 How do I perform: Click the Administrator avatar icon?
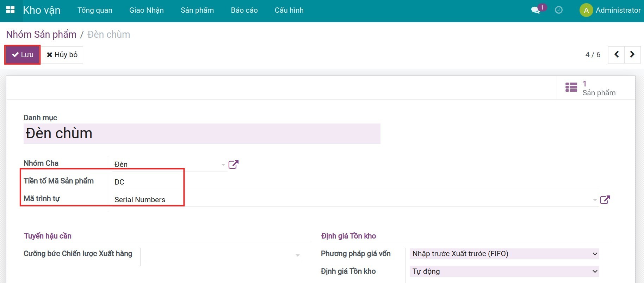[x=586, y=10]
